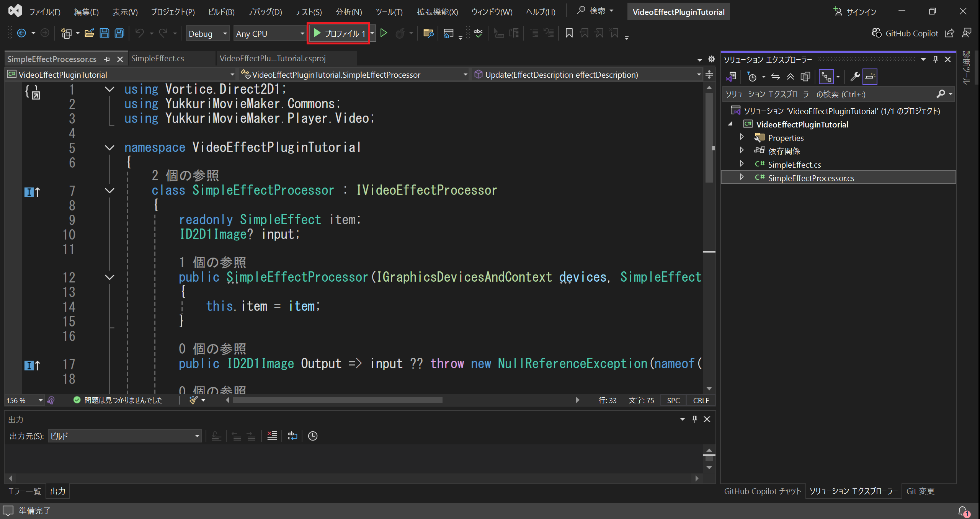Click the Save All toolbar icon
This screenshot has width=980, height=519.
pos(119,33)
